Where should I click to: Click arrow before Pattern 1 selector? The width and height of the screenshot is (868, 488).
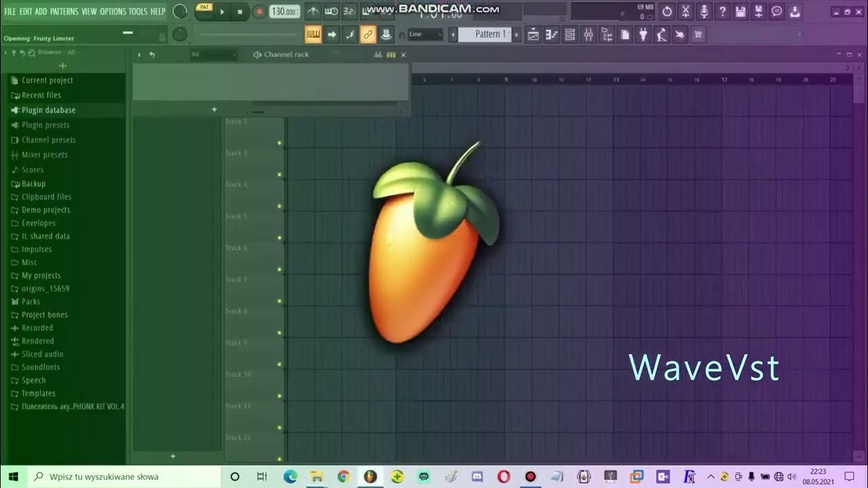(454, 34)
